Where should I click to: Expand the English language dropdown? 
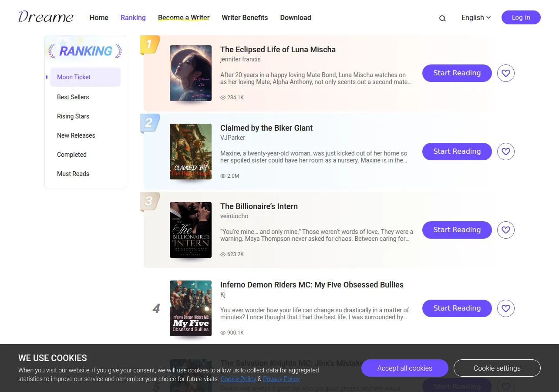point(476,17)
